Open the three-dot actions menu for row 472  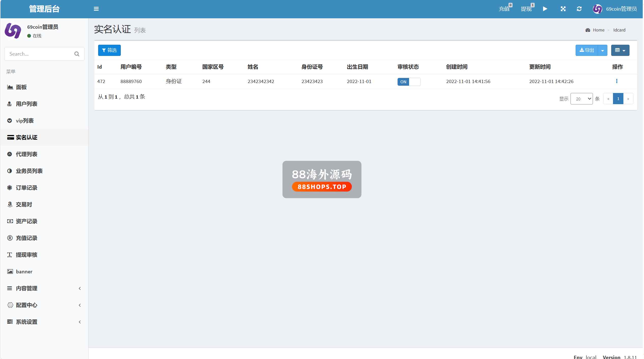617,81
